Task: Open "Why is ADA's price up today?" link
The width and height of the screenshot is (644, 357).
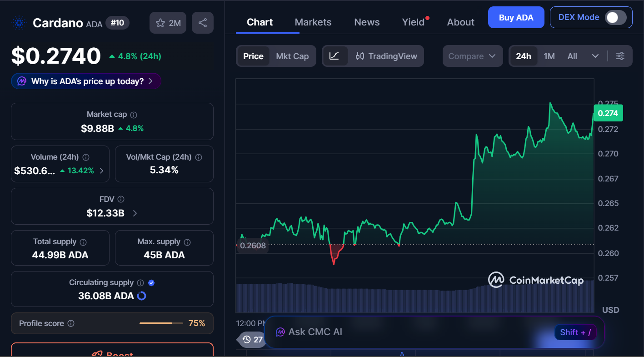Action: 86,80
